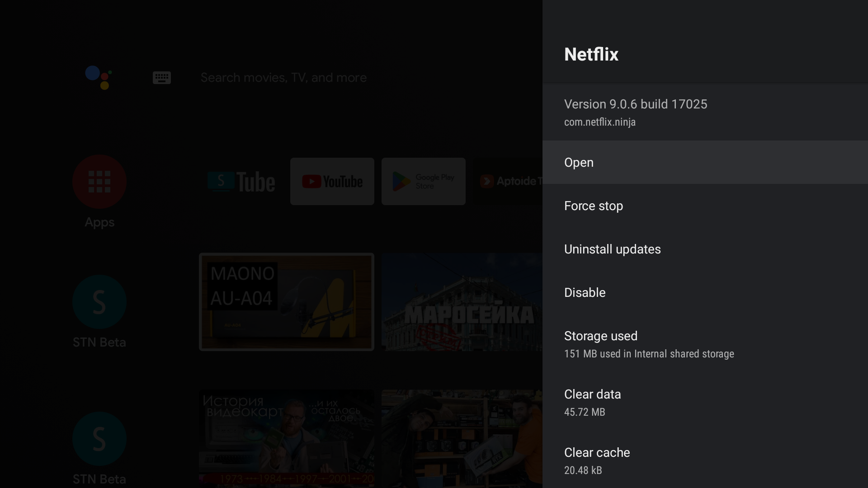Click the Apps label under the grid icon

tap(99, 222)
